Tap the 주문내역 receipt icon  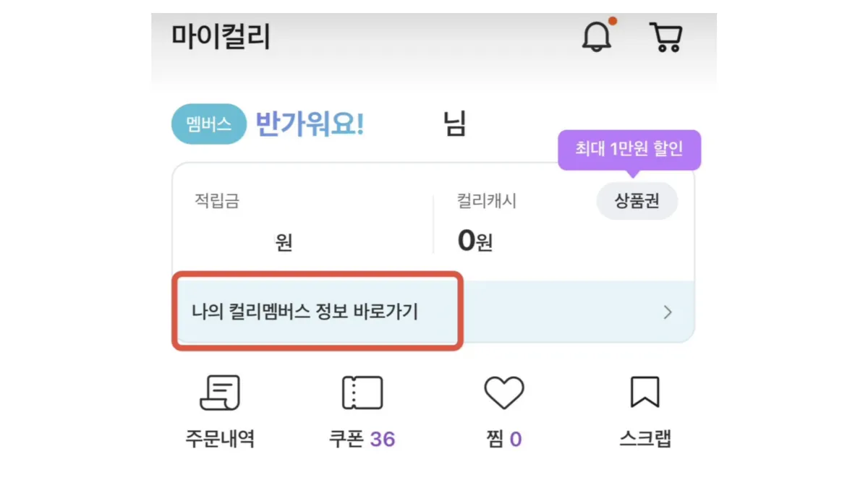click(x=219, y=394)
